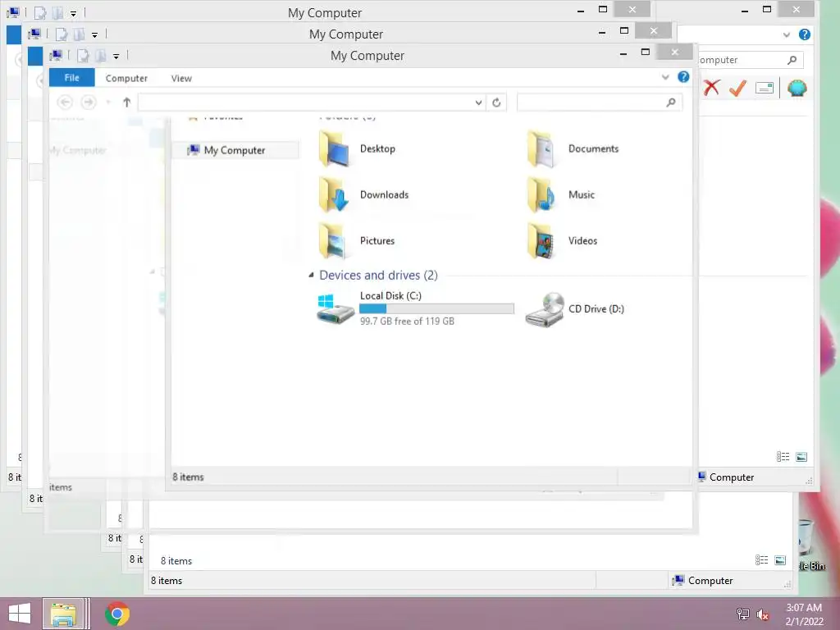Click the red X icon in rear ribbon
The height and width of the screenshot is (630, 840).
click(x=712, y=88)
